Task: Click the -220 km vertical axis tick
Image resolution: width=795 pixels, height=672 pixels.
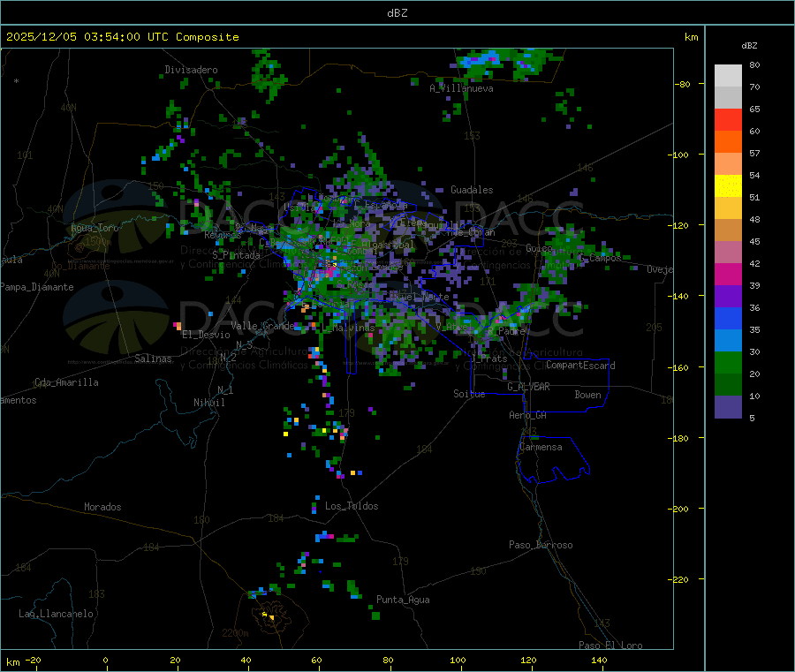Action: (678, 580)
